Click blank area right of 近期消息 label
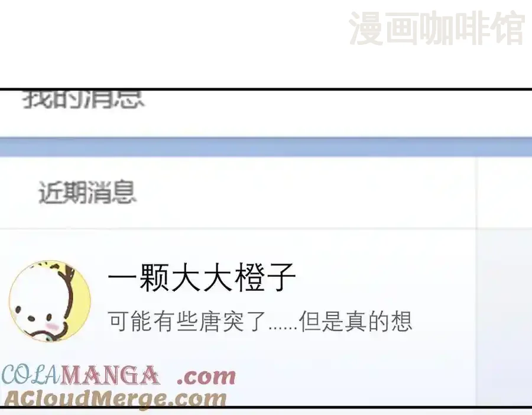 pyautogui.click(x=306, y=192)
